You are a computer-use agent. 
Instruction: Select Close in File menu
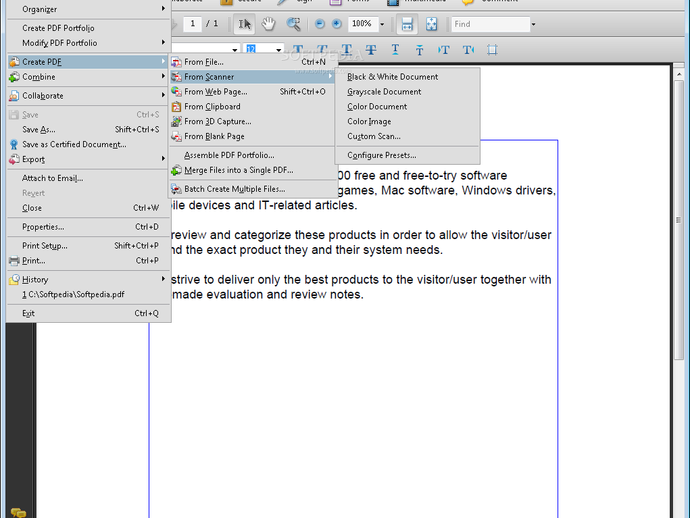[x=88, y=208]
